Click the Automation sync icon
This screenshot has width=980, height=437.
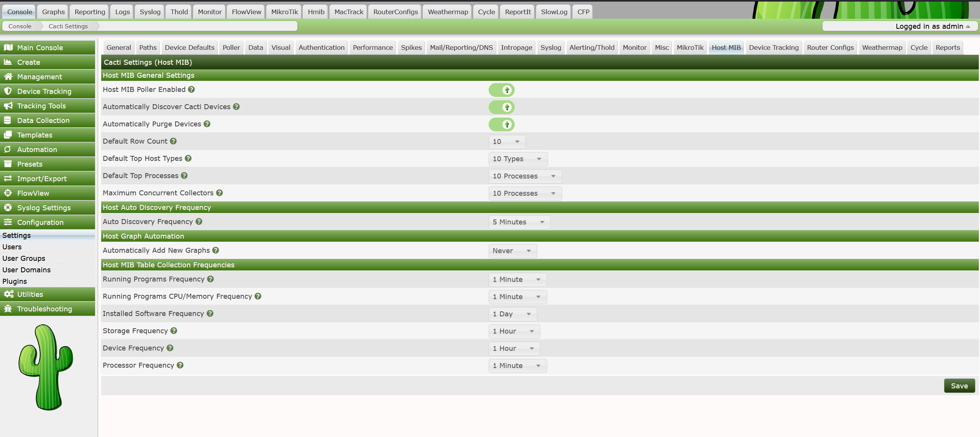pyautogui.click(x=8, y=149)
